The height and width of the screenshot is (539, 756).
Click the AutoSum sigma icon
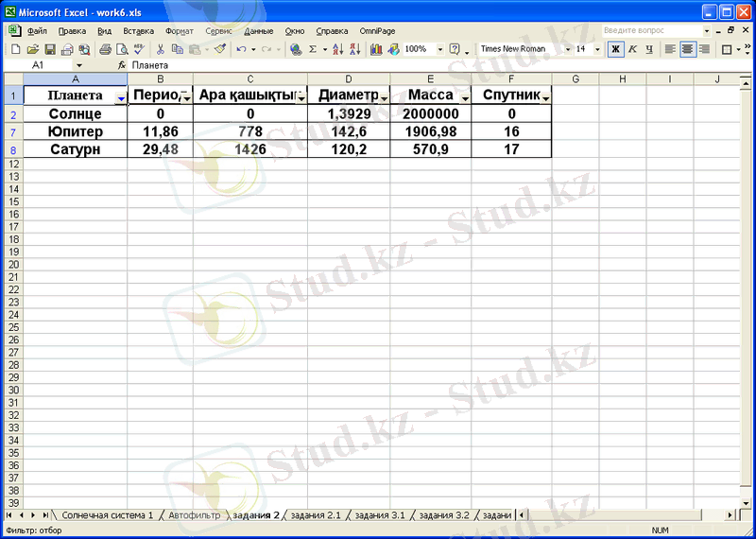[313, 49]
